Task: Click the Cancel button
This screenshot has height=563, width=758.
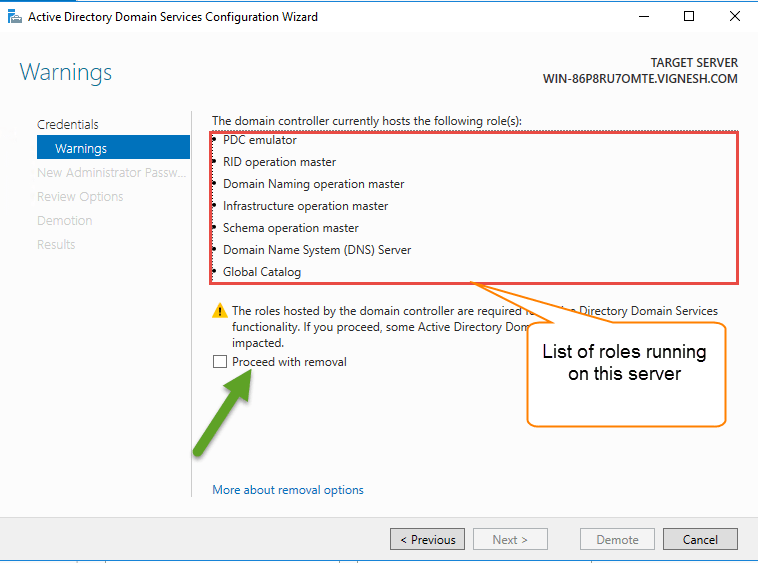Action: point(700,539)
